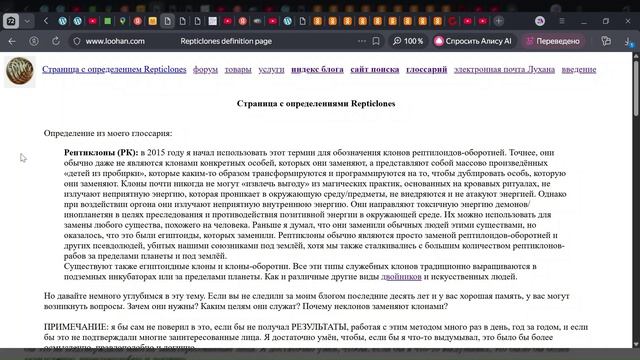Switch to the map pin favicon tab
Viewport: 640px width, 360px height.
point(122,21)
